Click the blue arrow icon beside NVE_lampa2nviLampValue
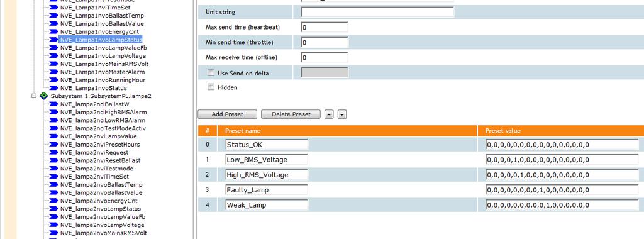The image size is (644, 239). click(x=53, y=136)
